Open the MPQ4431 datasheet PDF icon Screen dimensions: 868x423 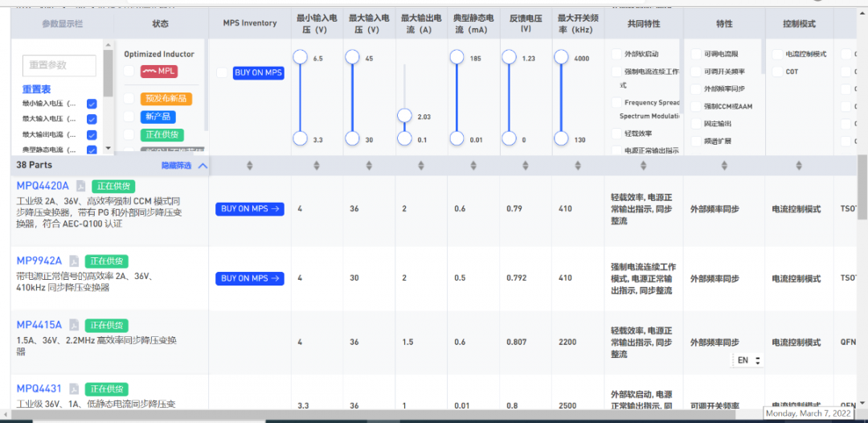(74, 388)
